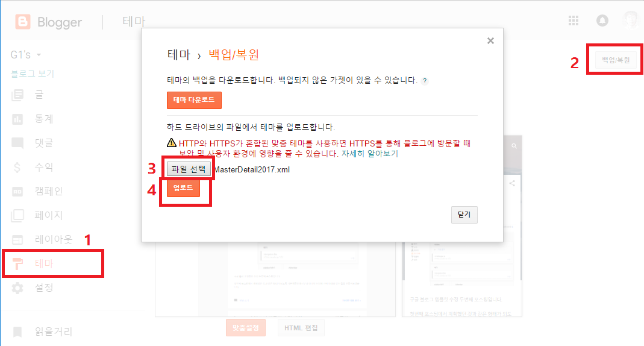644x346 pixels.
Task: Click the 테마 page title in header
Action: tap(134, 21)
